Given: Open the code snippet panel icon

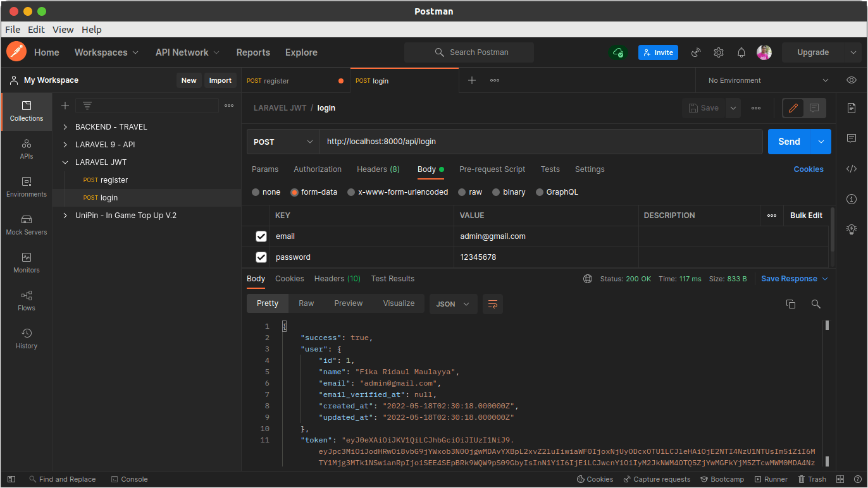Looking at the screenshot, I should point(852,169).
